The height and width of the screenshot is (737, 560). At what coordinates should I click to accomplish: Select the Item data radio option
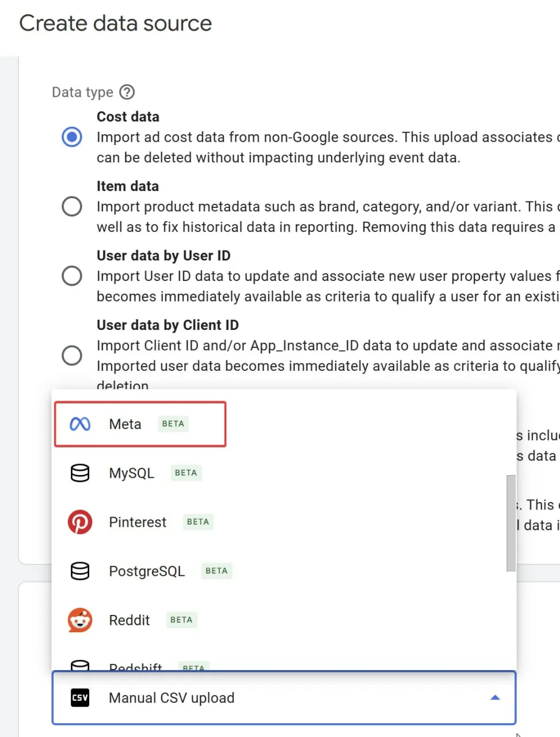tap(72, 206)
